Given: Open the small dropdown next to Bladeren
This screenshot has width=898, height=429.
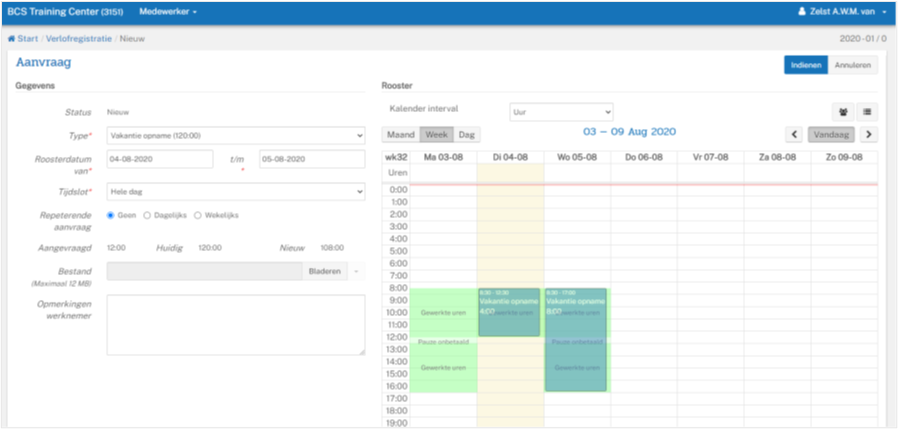Looking at the screenshot, I should pyautogui.click(x=356, y=271).
